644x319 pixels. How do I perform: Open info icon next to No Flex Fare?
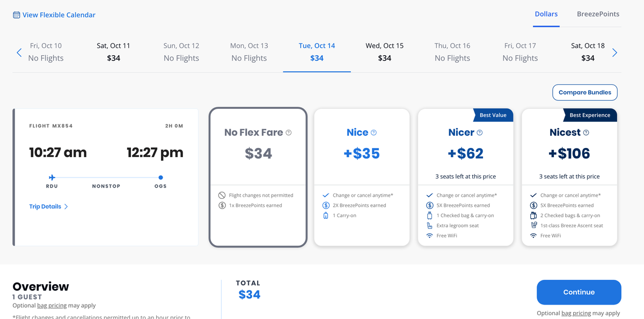coord(289,132)
